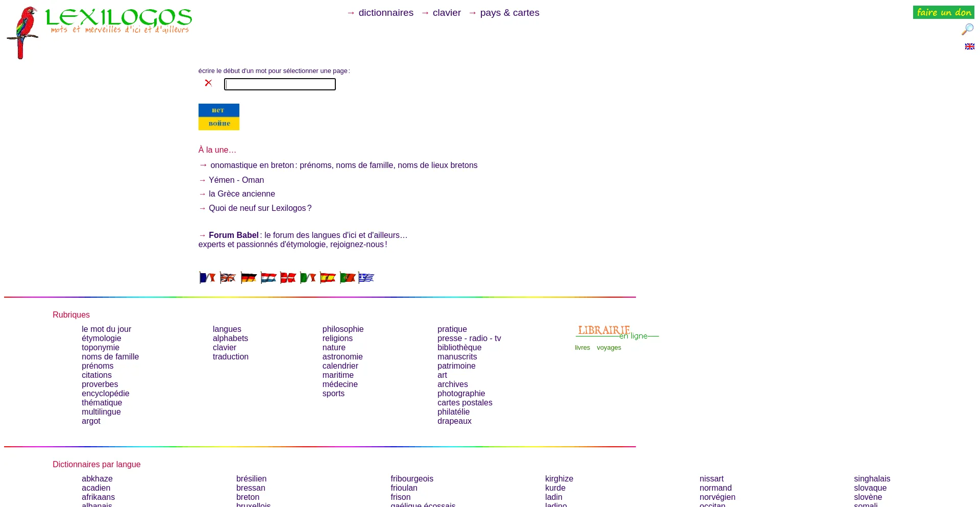Viewport: 980px width, 507px height.
Task: Go to the clavier menu item
Action: [x=447, y=13]
